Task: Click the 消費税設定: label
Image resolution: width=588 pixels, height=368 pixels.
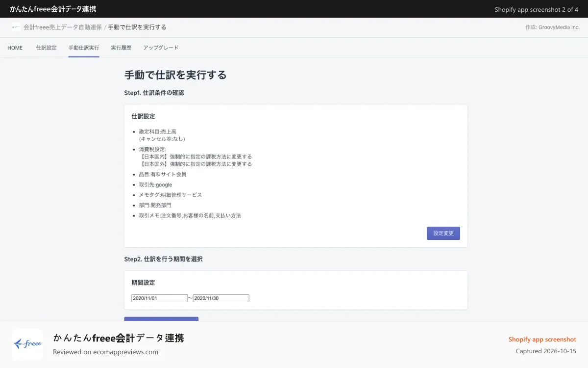Action: tap(152, 149)
